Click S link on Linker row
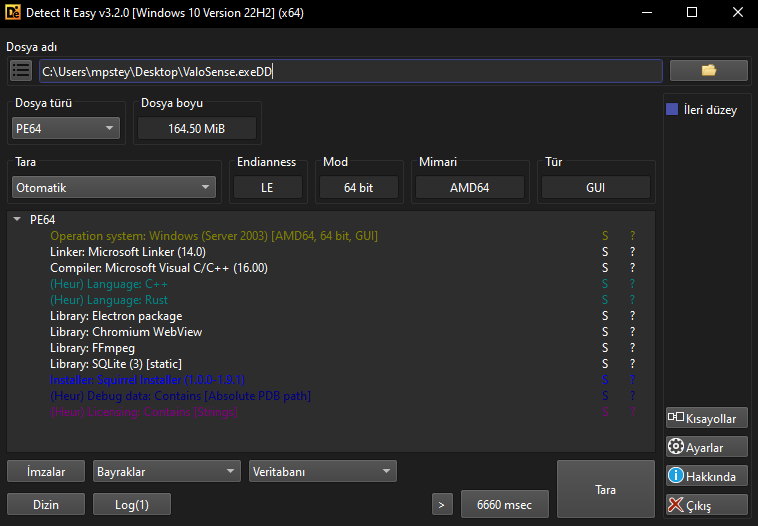Viewport: 758px width, 526px height. 605,252
